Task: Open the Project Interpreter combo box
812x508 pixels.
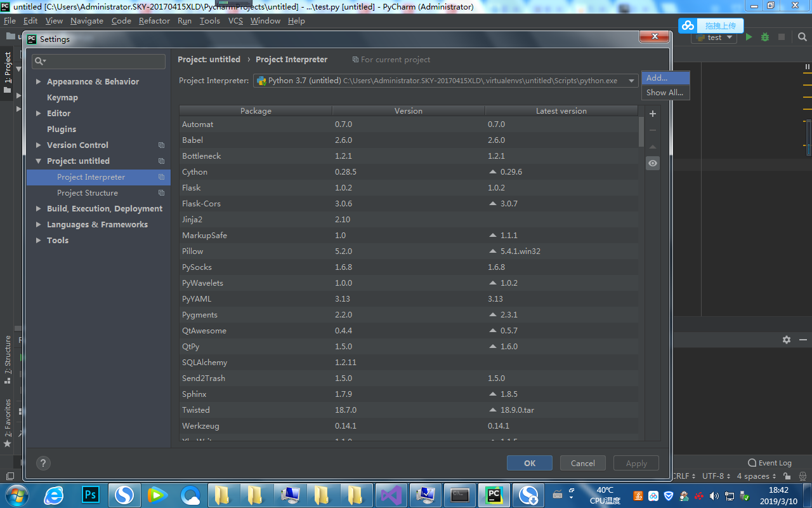Action: [x=445, y=81]
